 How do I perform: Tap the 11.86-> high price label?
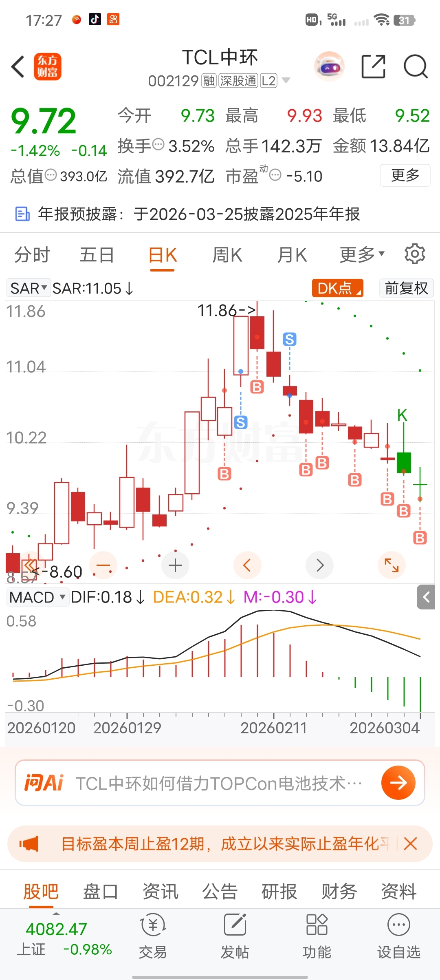click(x=227, y=311)
